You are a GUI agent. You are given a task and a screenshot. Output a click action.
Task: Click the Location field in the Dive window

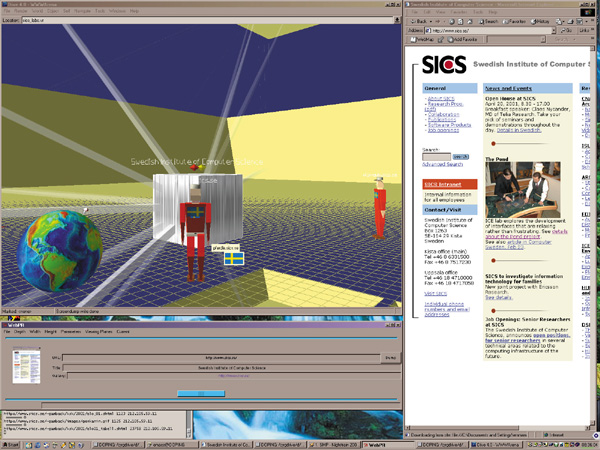click(207, 20)
